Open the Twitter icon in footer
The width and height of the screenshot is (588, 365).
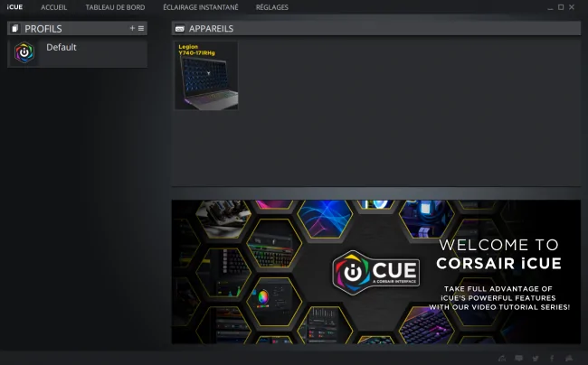click(x=536, y=359)
